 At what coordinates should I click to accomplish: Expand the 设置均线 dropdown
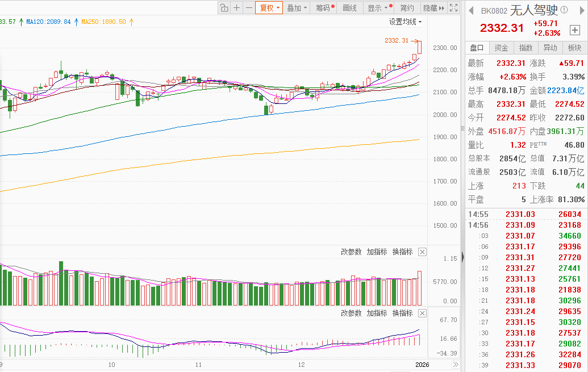click(x=405, y=22)
